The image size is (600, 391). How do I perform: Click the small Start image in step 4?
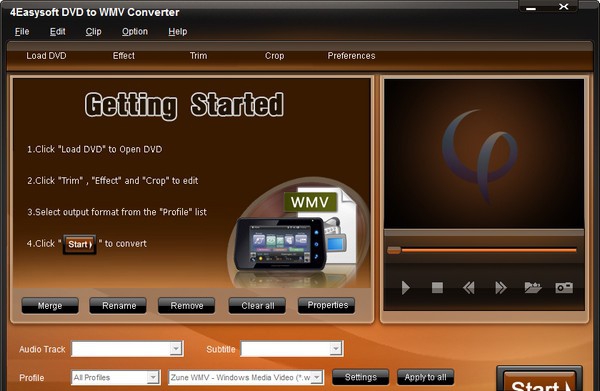80,244
